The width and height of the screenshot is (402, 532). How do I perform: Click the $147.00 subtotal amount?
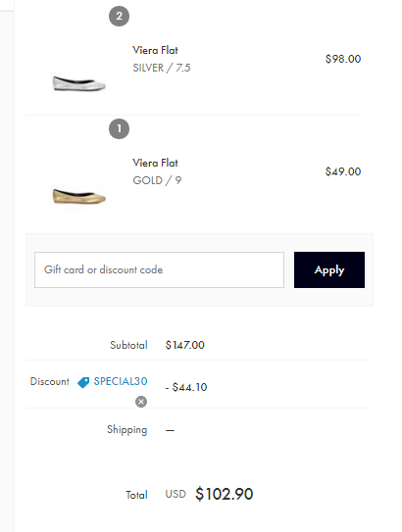184,345
